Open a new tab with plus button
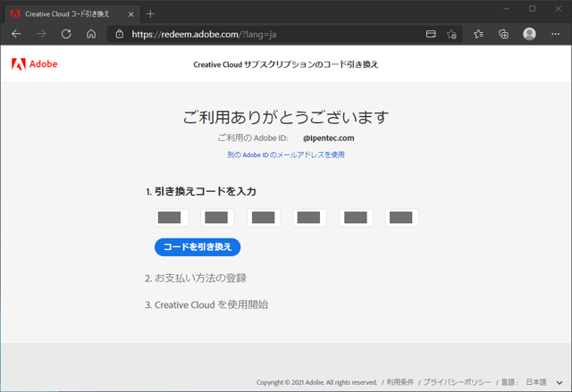572x392 pixels. click(x=150, y=14)
